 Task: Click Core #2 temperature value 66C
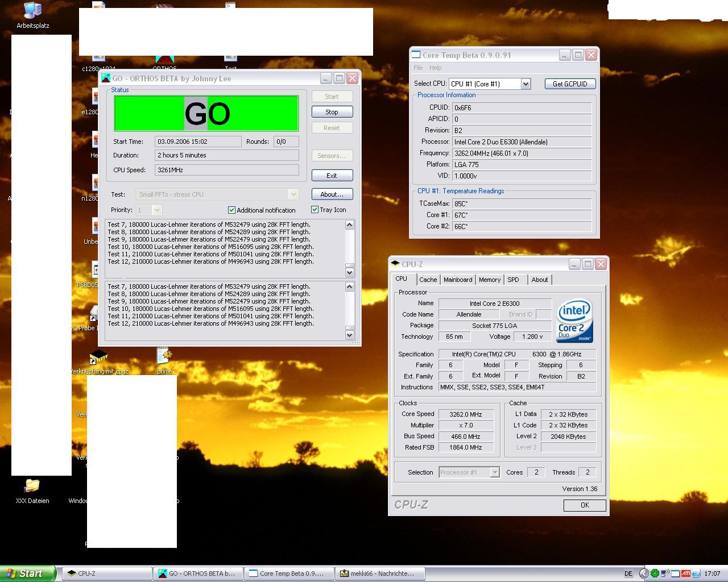point(522,226)
